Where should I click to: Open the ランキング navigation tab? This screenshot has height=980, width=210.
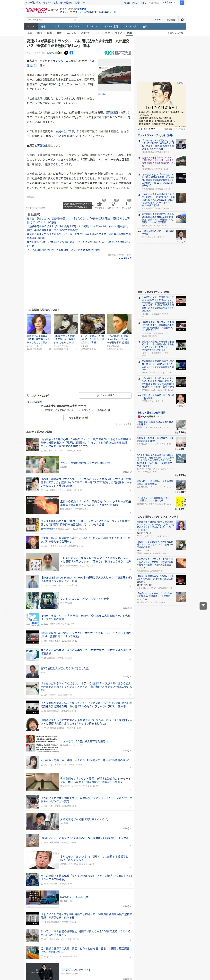coord(130,26)
